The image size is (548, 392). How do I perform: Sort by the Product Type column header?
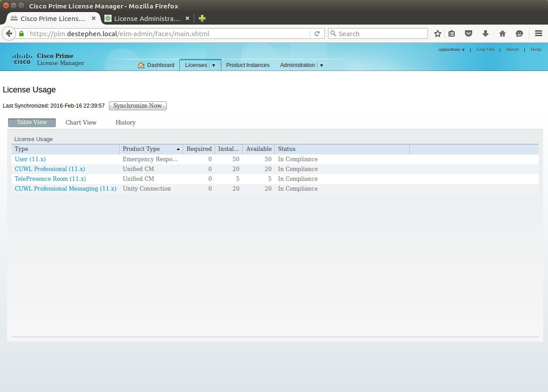coord(151,149)
